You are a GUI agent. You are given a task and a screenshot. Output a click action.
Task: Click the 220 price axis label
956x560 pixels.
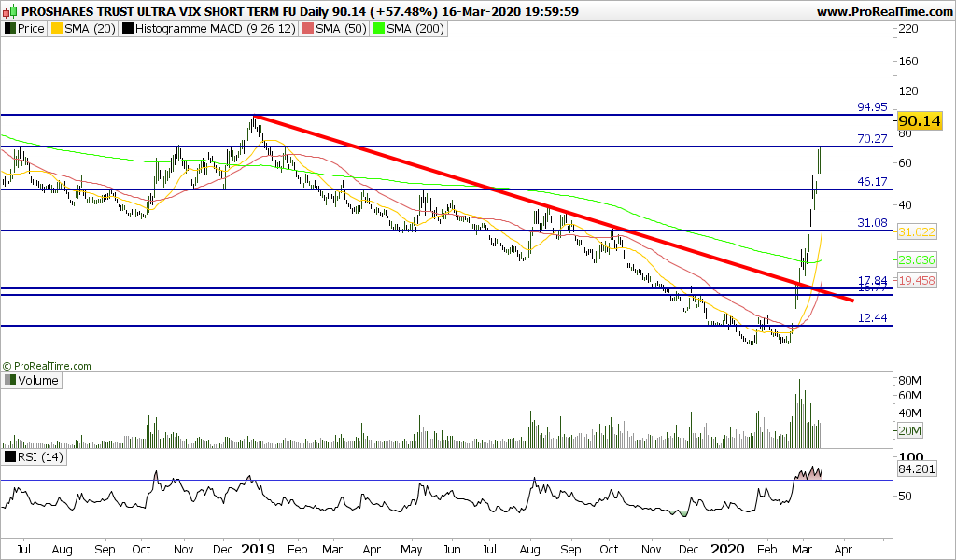908,29
